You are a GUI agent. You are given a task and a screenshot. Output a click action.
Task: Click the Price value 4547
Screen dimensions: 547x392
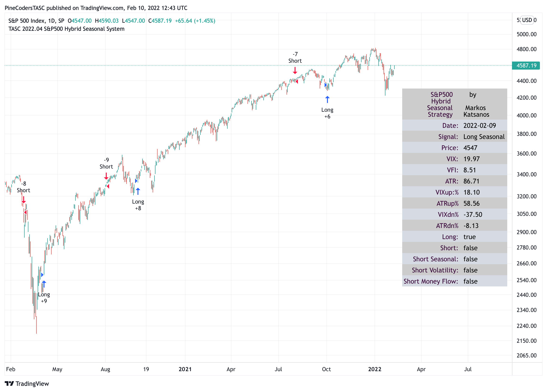pyautogui.click(x=470, y=148)
